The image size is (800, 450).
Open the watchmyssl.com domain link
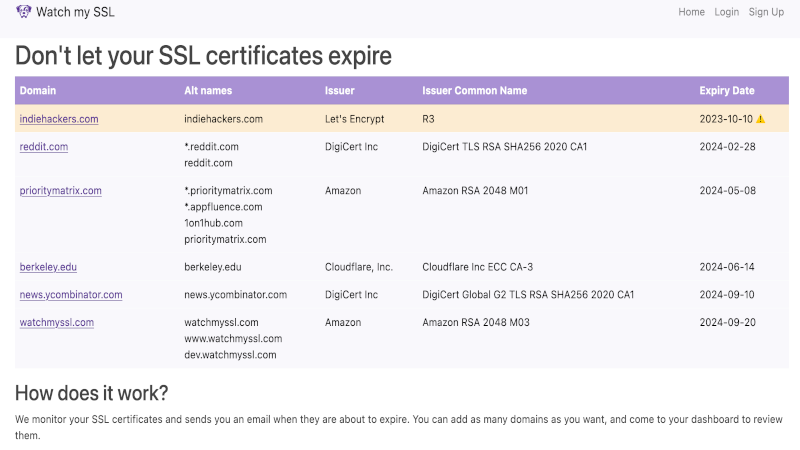point(57,323)
